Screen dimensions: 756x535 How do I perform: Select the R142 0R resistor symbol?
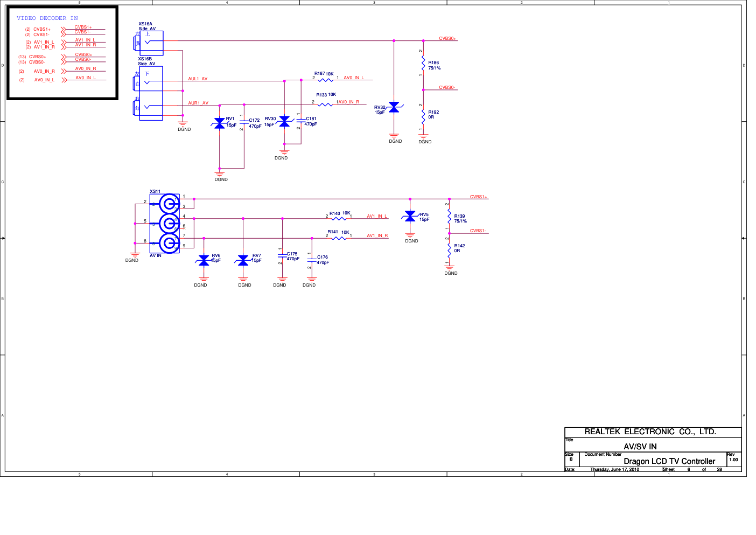pyautogui.click(x=449, y=249)
